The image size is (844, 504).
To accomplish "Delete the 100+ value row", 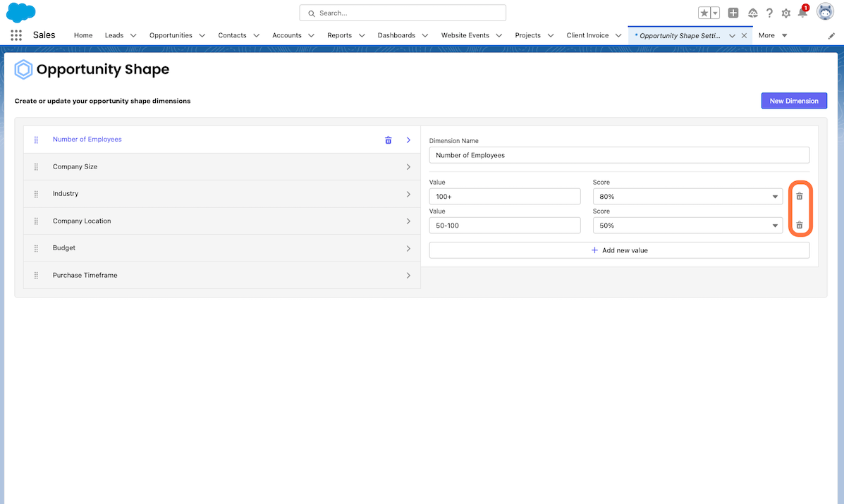I will pyautogui.click(x=799, y=197).
